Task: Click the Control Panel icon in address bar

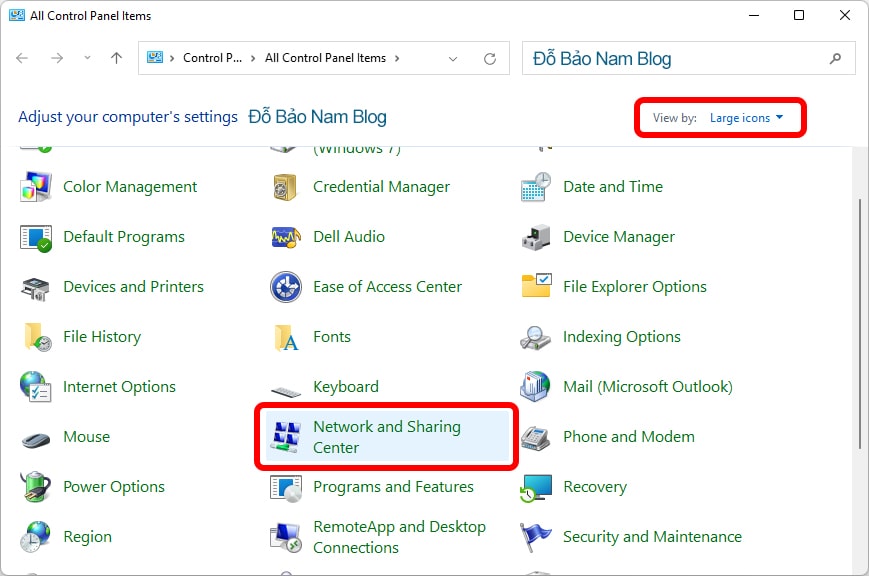Action: click(155, 57)
